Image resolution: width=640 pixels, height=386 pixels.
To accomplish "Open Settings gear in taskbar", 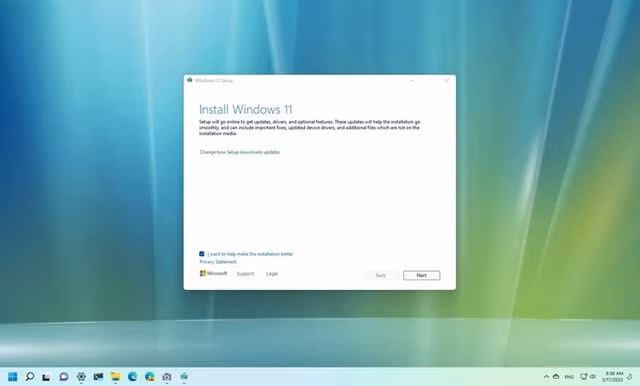I will [81, 376].
